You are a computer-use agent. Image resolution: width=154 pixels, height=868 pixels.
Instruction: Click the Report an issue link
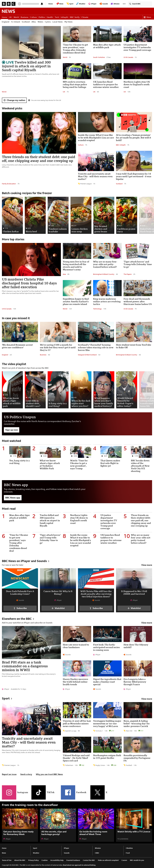point(9,774)
